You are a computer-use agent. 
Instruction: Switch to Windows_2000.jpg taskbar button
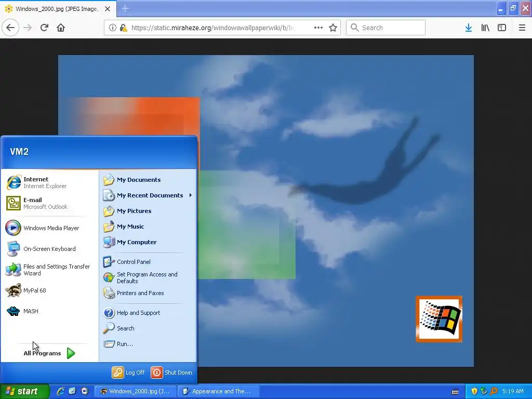(135, 391)
